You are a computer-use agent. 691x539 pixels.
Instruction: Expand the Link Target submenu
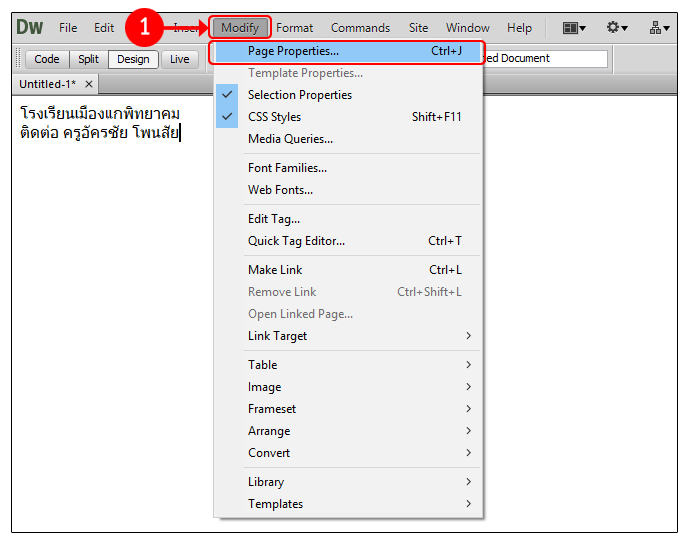(x=468, y=336)
